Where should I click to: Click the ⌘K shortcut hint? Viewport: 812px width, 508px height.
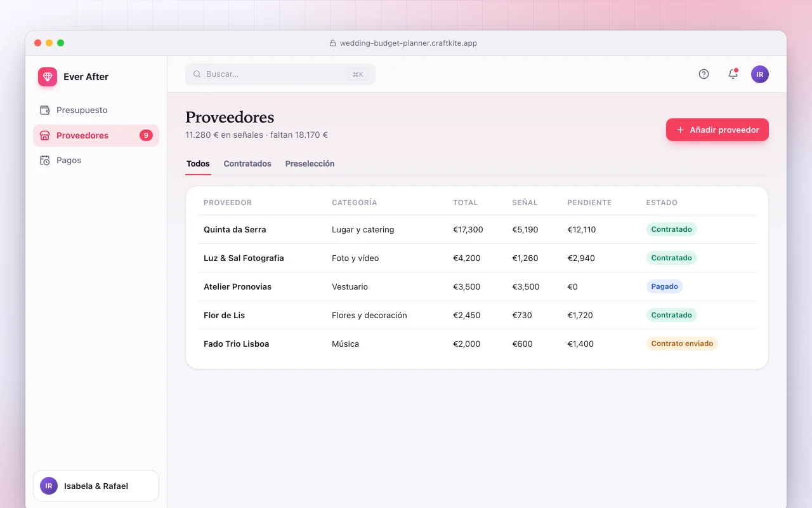tap(358, 74)
